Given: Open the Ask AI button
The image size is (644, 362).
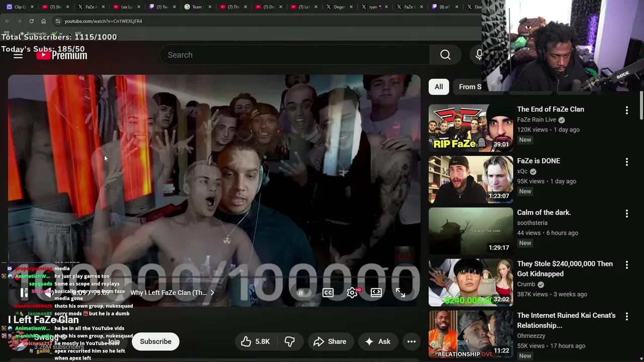Looking at the screenshot, I should pos(377,341).
